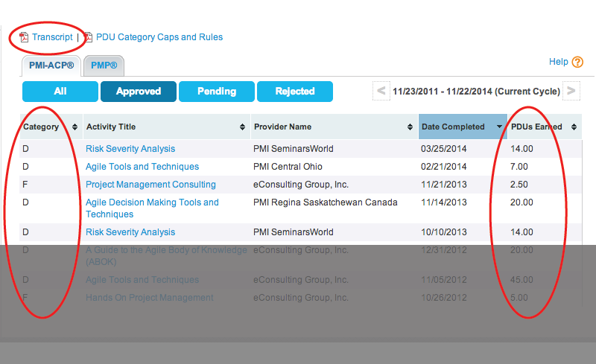Go to previous cycle with left arrow
This screenshot has height=364, width=596.
pos(381,91)
